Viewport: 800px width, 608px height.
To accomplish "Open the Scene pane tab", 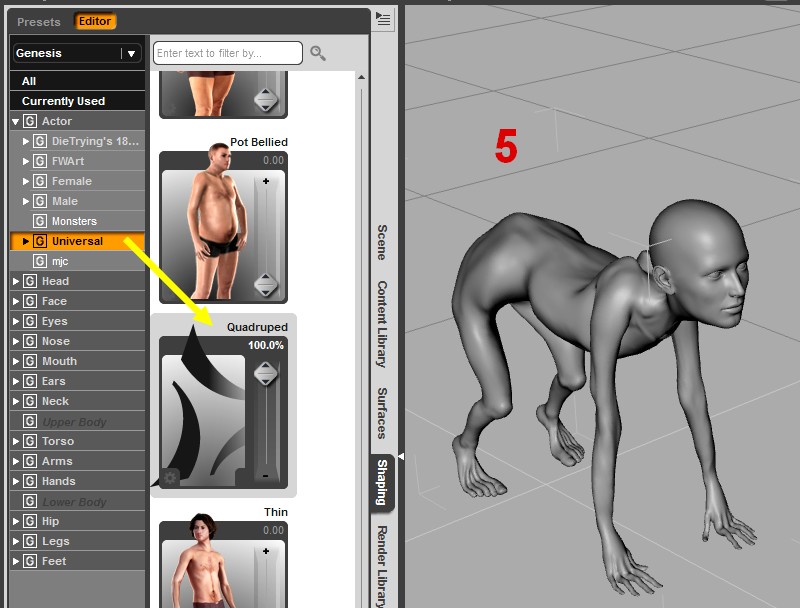I will (x=382, y=242).
